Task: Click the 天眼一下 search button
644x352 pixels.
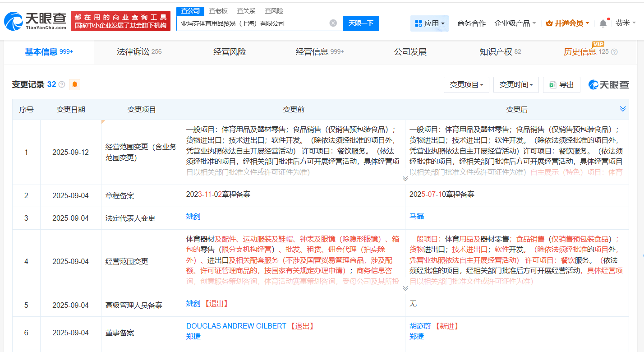Action: click(361, 23)
